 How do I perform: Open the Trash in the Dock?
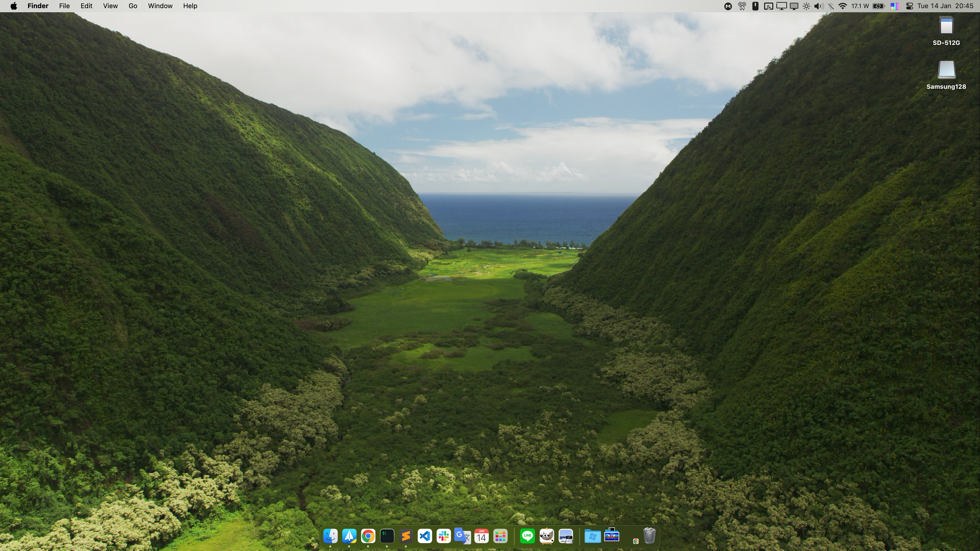pyautogui.click(x=650, y=536)
